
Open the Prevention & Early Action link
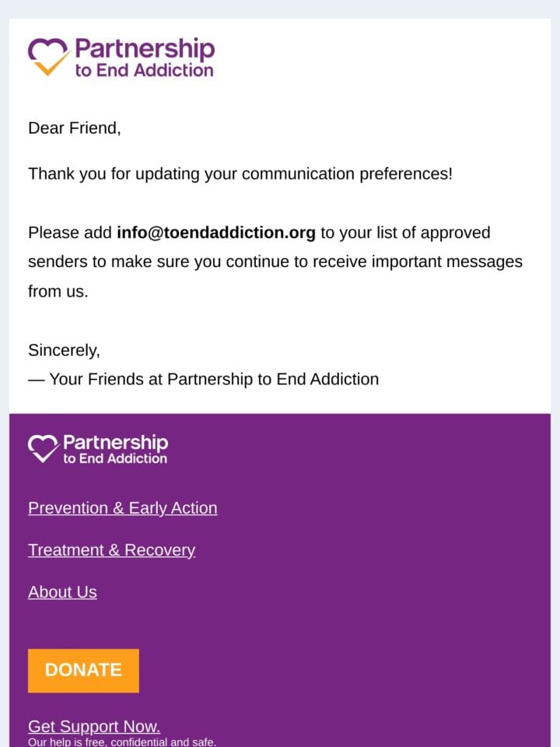[x=122, y=508]
